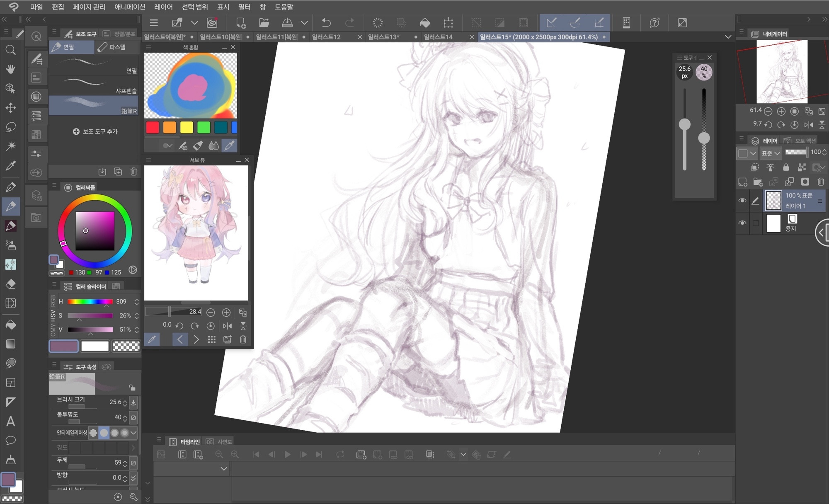Select the Eyedropper tool in left toolbar
Image resolution: width=829 pixels, height=504 pixels.
pos(11,166)
